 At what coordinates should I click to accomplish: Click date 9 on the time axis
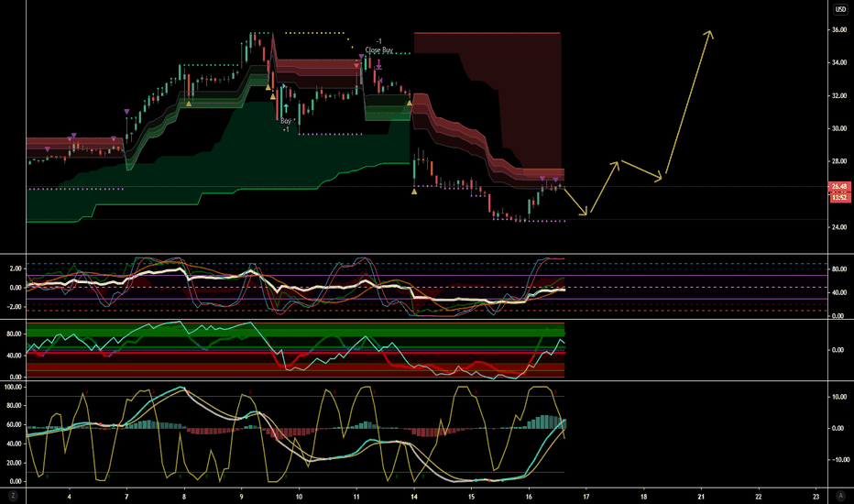(x=241, y=497)
